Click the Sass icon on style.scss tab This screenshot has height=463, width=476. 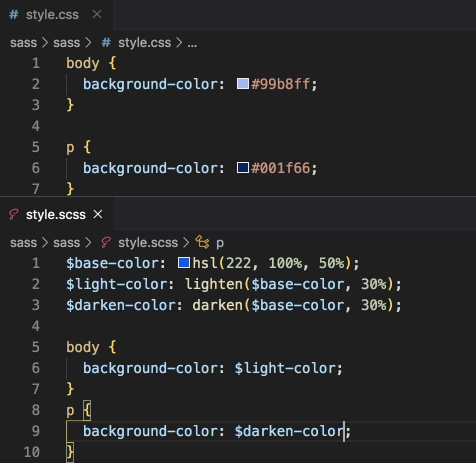[13, 214]
